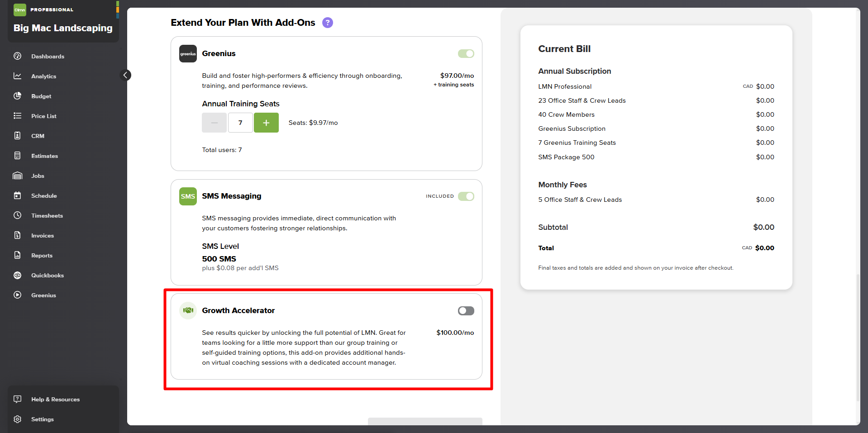868x433 pixels.
Task: Click "23 Office Staff & Crew Leads" line
Action: coord(582,100)
